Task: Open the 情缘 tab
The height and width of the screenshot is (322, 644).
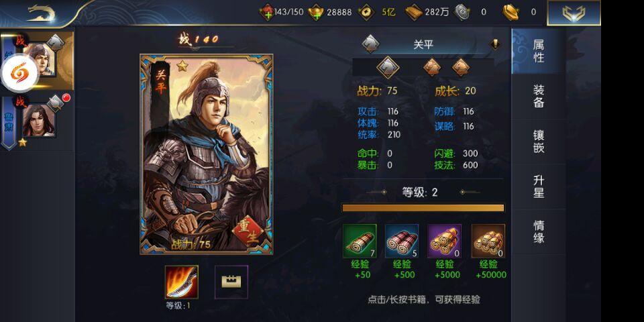Action: [539, 231]
